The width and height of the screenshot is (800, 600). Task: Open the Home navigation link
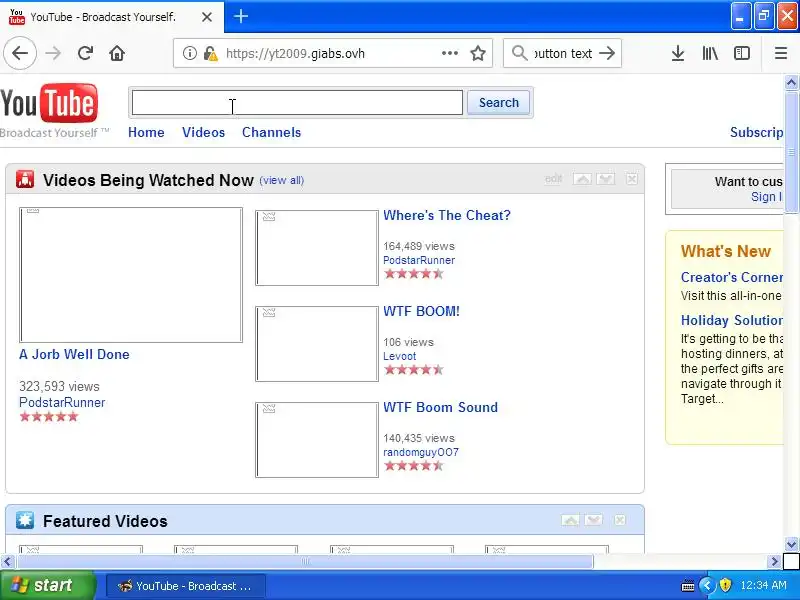click(146, 132)
